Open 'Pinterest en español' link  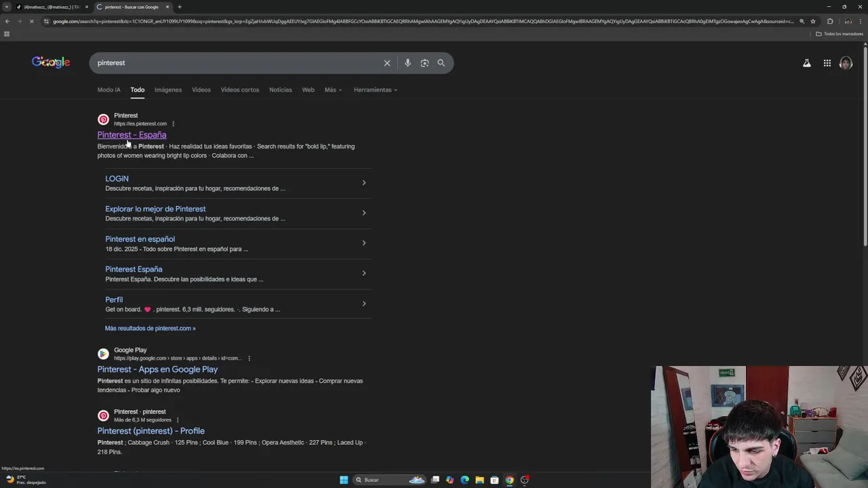point(140,239)
